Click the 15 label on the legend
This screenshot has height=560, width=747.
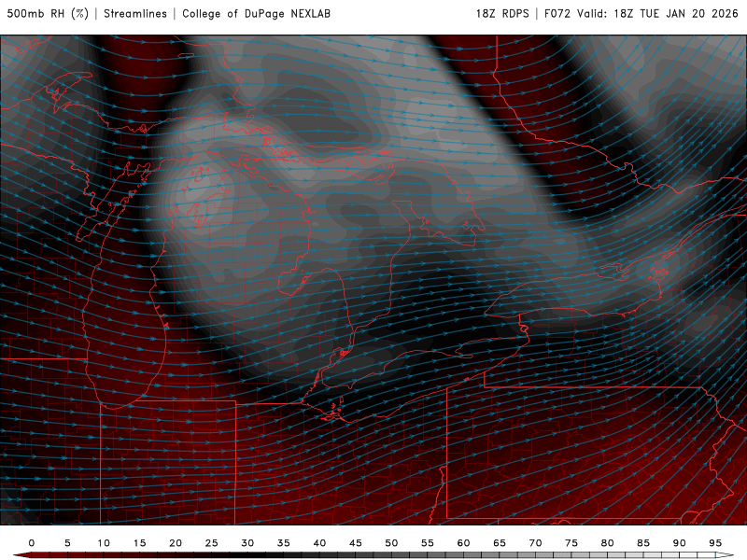[x=139, y=543]
